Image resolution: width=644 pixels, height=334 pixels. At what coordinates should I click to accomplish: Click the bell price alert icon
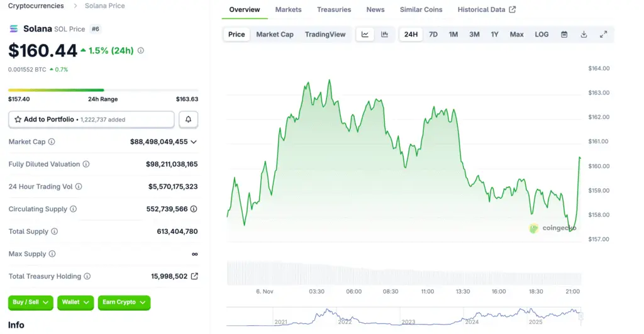(189, 120)
